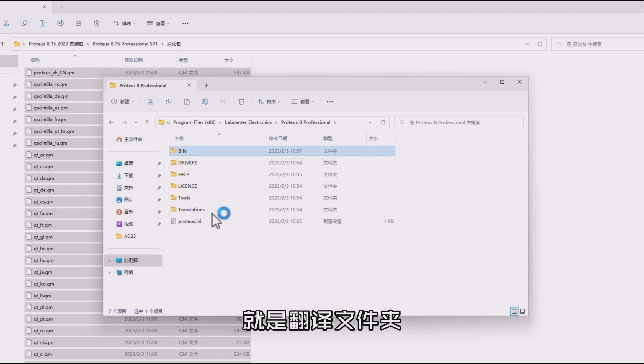Add new tab in front window
644x364 pixels.
[206, 86]
